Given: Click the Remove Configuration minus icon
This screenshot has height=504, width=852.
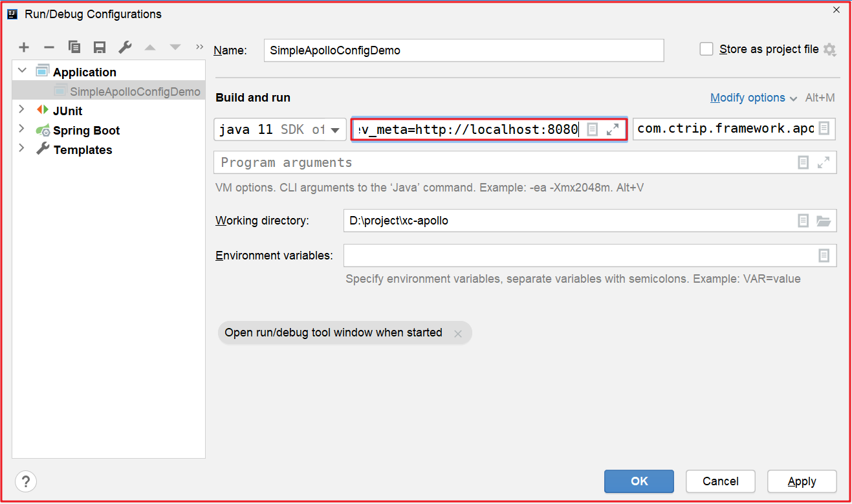Looking at the screenshot, I should pyautogui.click(x=49, y=47).
